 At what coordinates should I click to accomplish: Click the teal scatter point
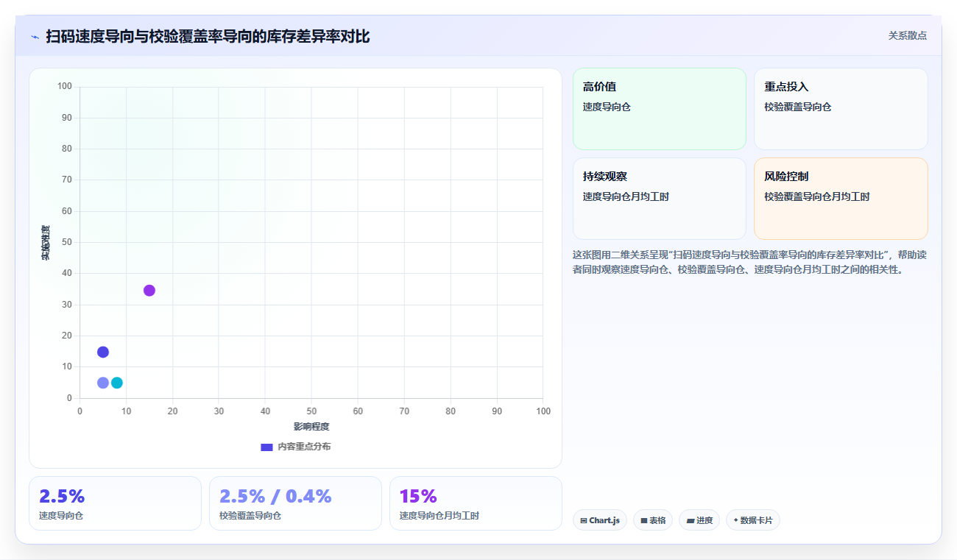tap(117, 383)
